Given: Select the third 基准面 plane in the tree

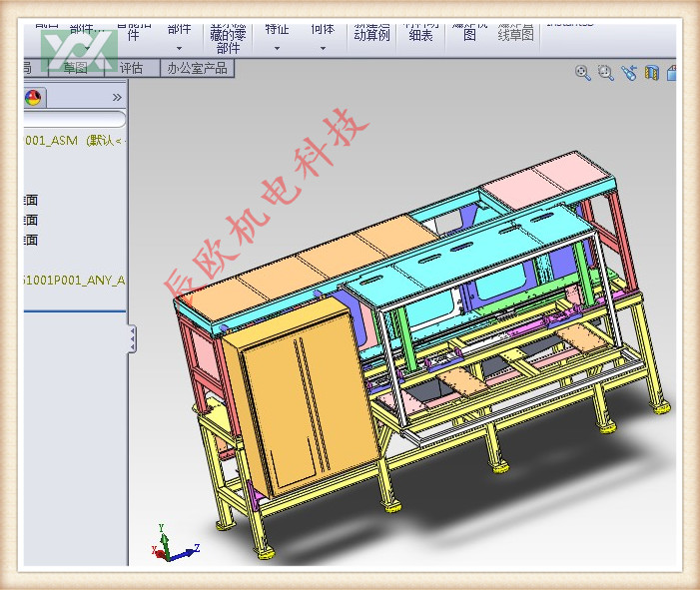Looking at the screenshot, I should coord(31,241).
